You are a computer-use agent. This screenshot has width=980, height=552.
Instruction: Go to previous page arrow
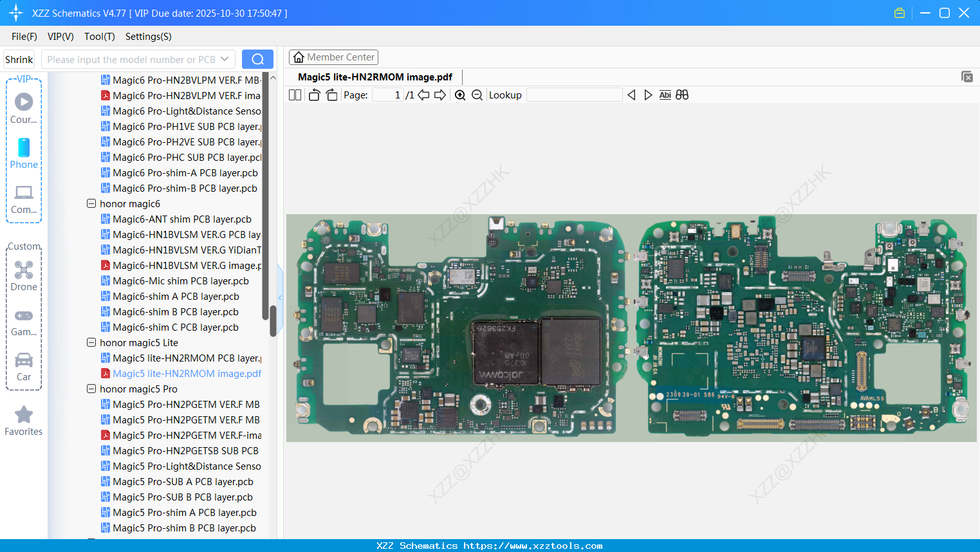(423, 95)
